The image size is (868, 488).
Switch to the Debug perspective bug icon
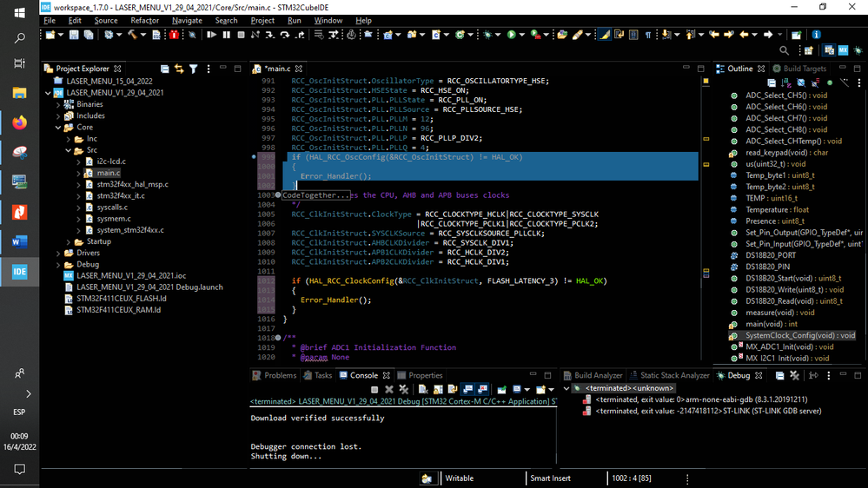[858, 50]
